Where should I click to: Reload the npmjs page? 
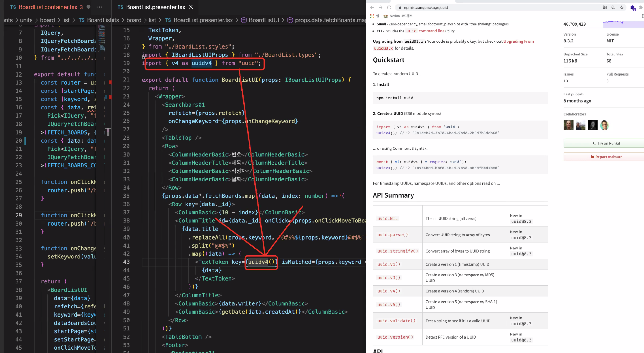[389, 8]
